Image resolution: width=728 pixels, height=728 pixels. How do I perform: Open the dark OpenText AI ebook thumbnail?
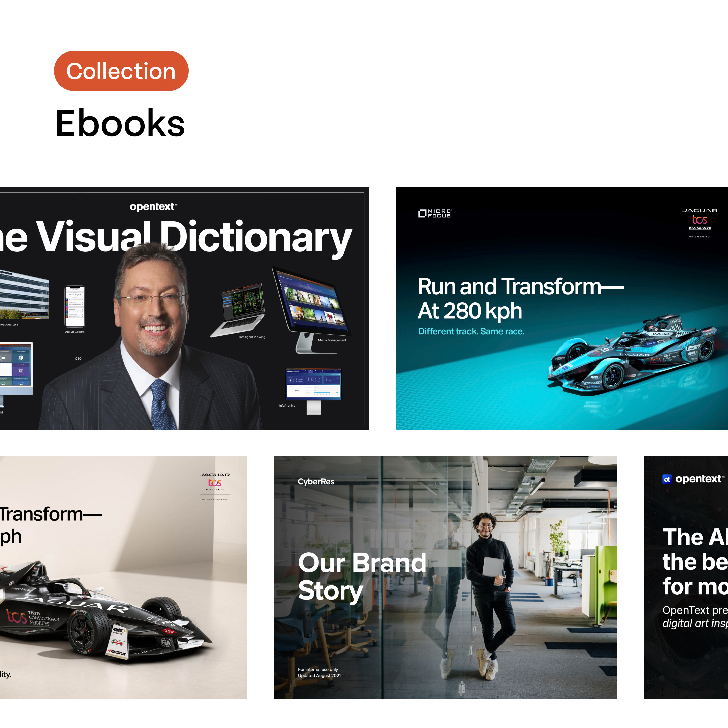(x=686, y=578)
